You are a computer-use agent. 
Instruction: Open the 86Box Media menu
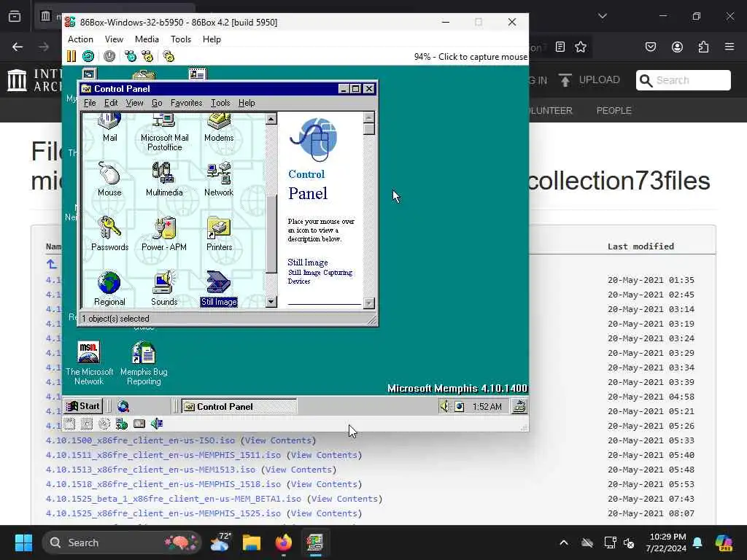[147, 39]
